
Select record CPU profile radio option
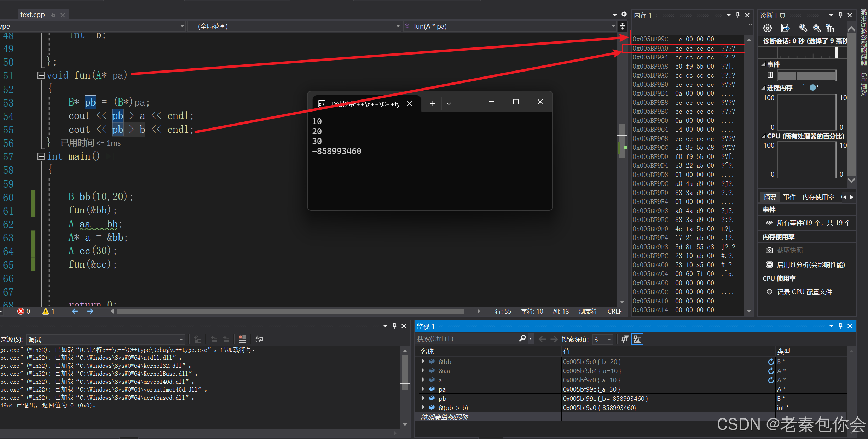[x=769, y=292]
